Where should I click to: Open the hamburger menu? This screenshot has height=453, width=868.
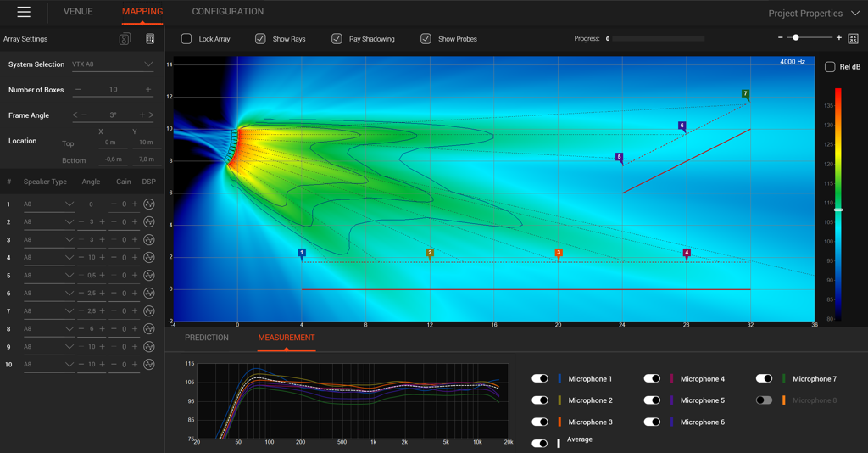24,12
